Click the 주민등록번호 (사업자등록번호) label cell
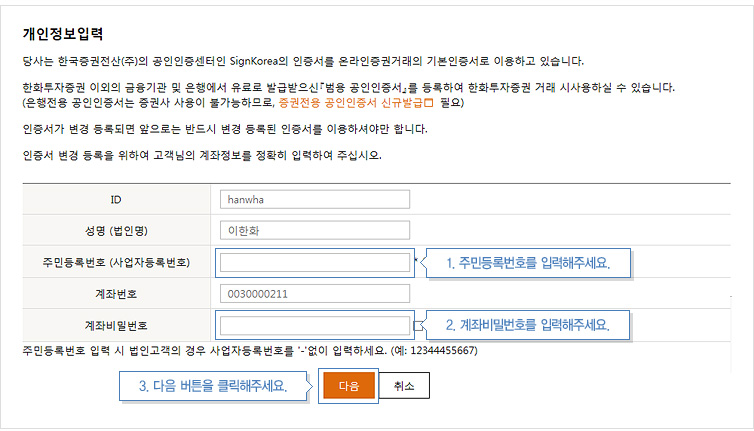This screenshot has width=754, height=431. point(116,263)
